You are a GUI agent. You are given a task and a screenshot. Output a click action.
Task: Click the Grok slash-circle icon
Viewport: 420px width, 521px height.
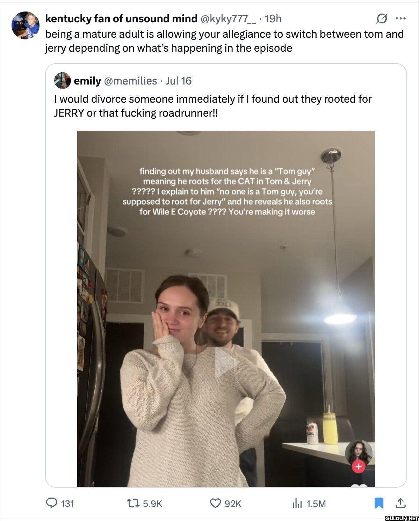click(x=382, y=19)
